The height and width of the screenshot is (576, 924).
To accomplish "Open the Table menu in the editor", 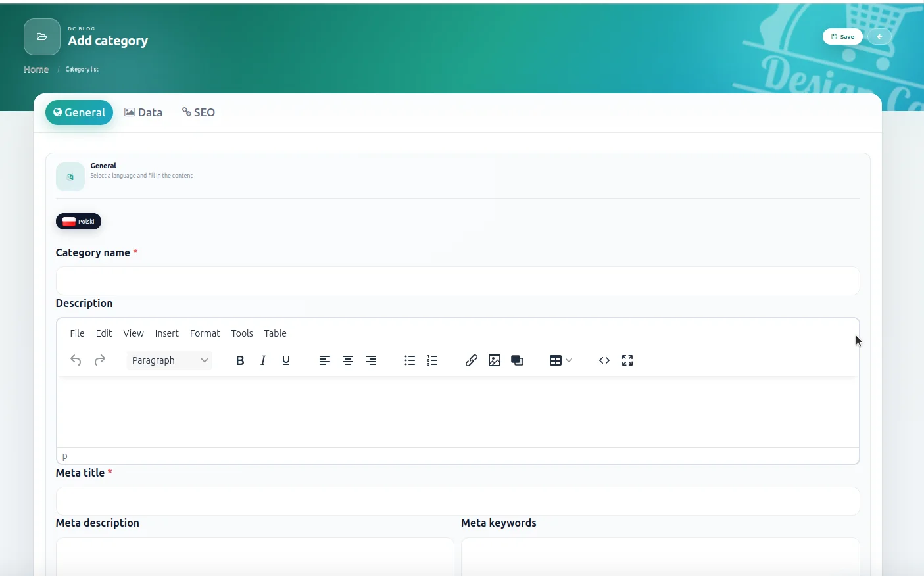I will [x=276, y=333].
